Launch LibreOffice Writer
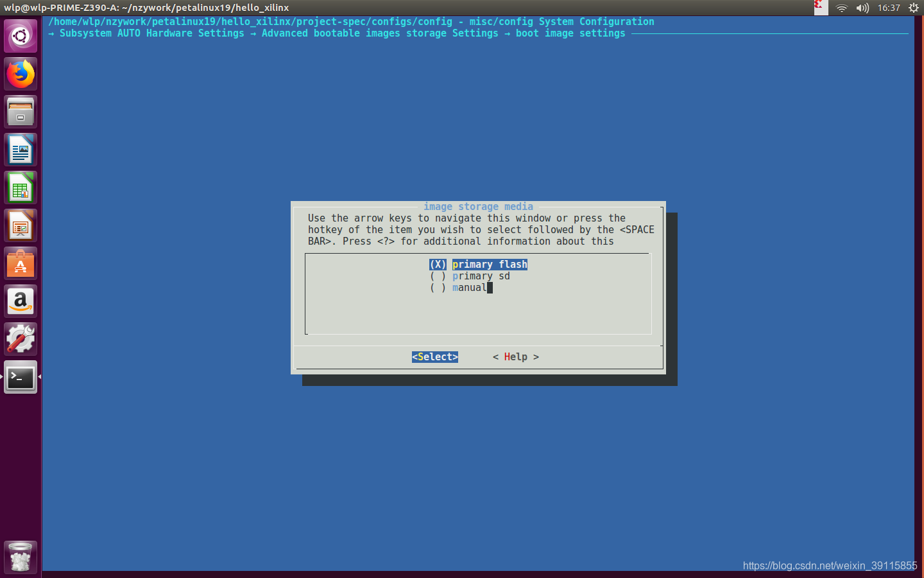The height and width of the screenshot is (578, 924). coord(20,149)
